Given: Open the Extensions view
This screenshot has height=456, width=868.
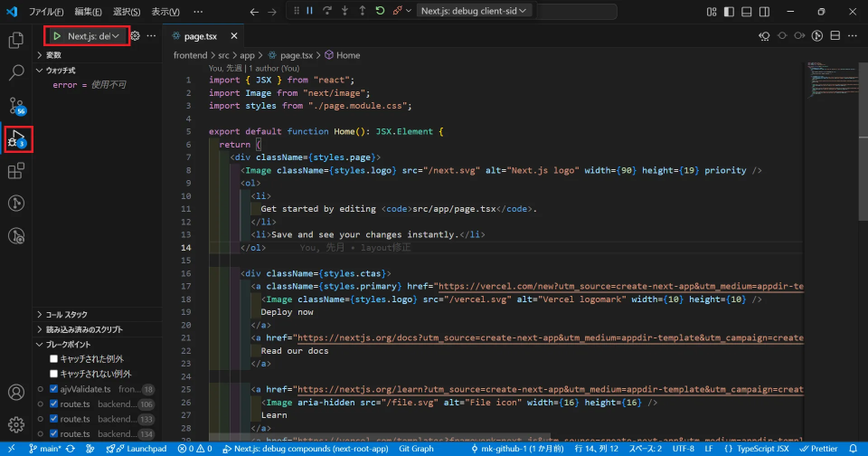Looking at the screenshot, I should click(x=16, y=171).
